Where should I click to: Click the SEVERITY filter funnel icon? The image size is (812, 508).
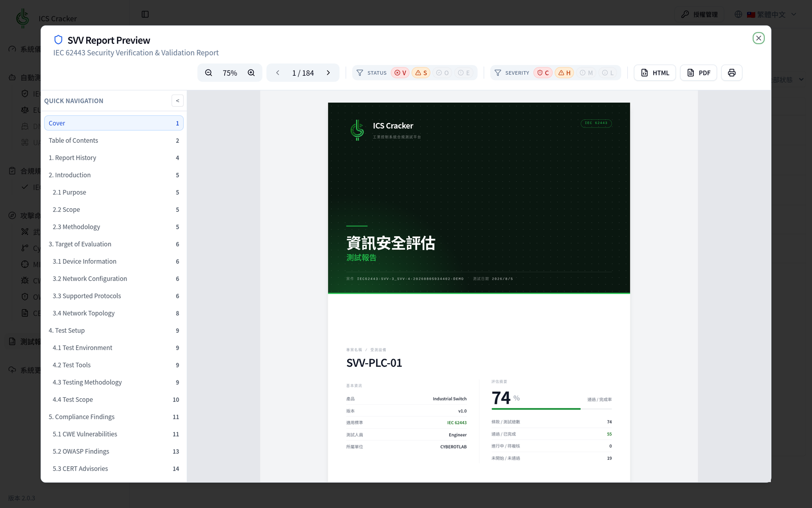coord(498,73)
